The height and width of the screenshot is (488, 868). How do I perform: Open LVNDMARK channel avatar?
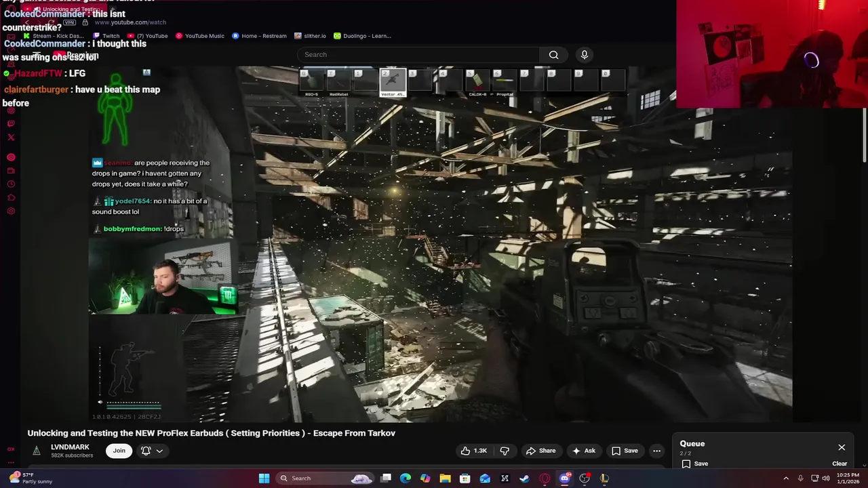click(37, 450)
